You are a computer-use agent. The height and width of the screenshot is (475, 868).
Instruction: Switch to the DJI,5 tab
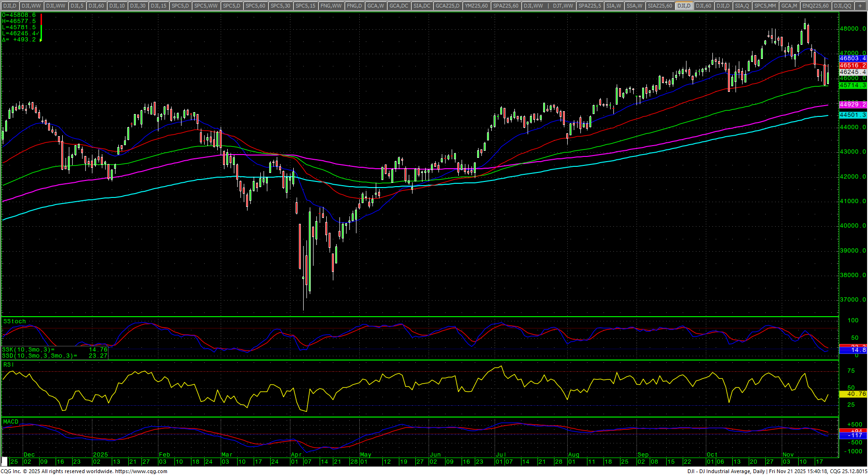click(x=77, y=6)
